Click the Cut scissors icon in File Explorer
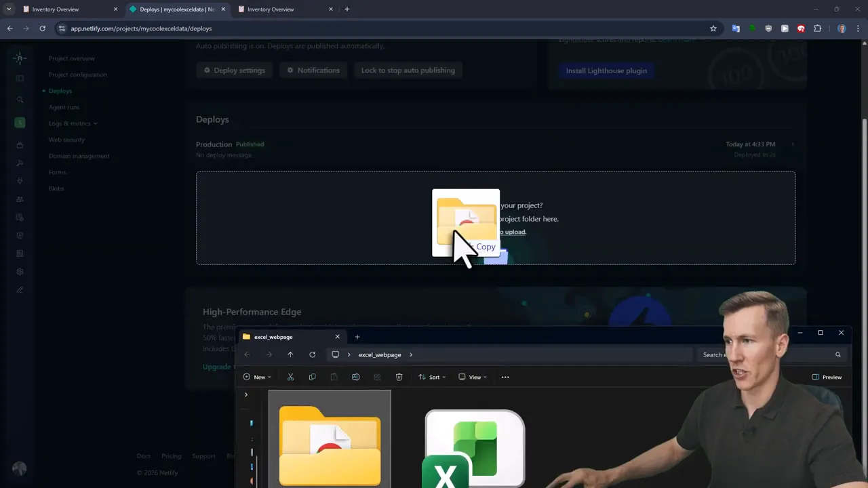 point(290,377)
